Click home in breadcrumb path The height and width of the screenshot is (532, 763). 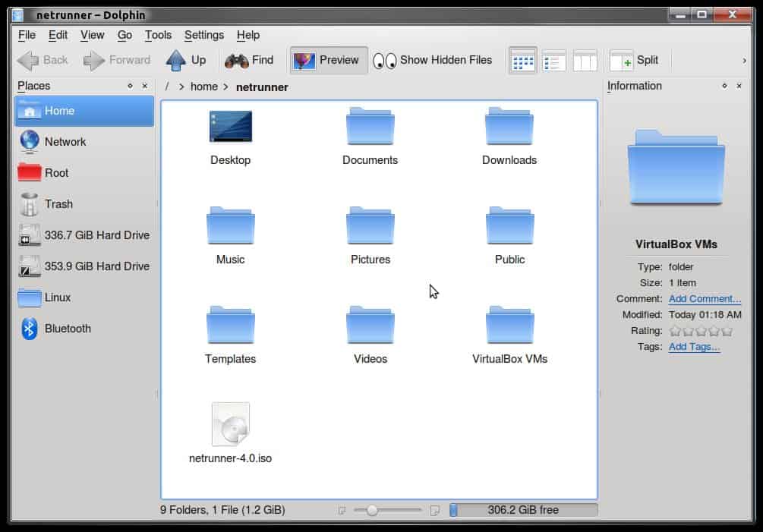[x=204, y=87]
